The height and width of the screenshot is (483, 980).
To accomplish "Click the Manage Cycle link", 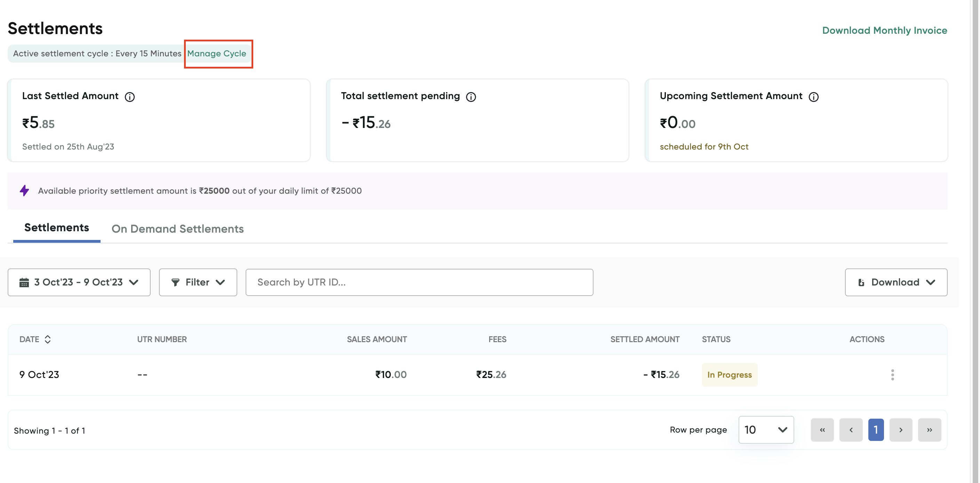I will (x=216, y=54).
